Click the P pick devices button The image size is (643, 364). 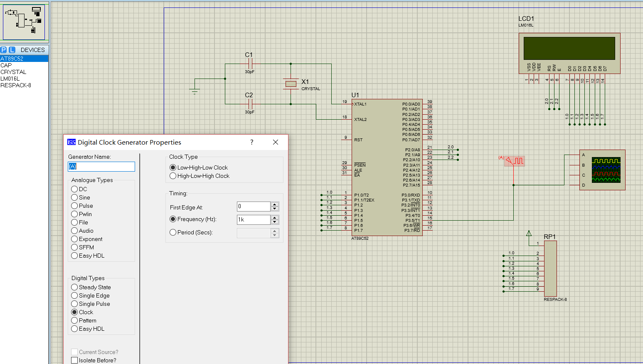[x=4, y=50]
